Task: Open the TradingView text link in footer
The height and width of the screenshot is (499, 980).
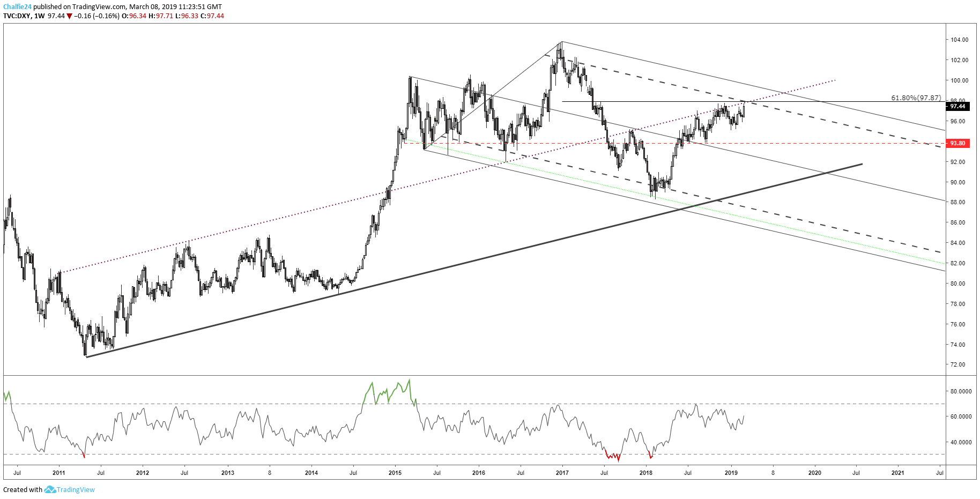Action: [x=76, y=489]
